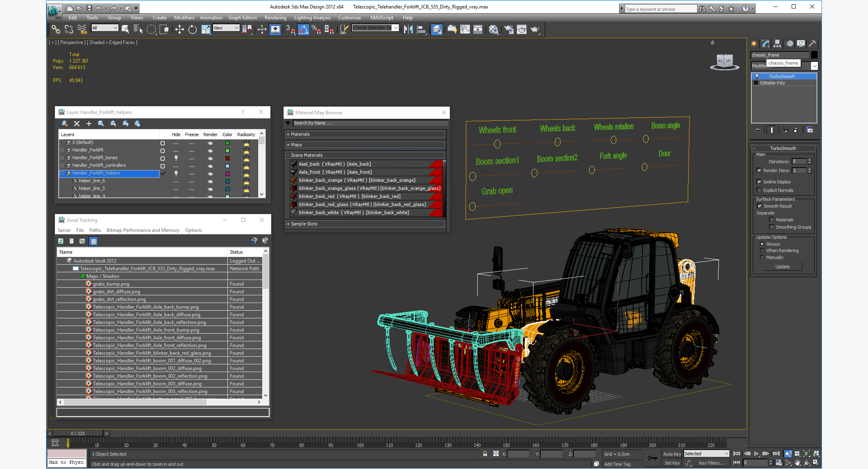The image size is (868, 469).
Task: Click color swatch for Handler_Forklift_helpers layer
Action: pyautogui.click(x=228, y=174)
